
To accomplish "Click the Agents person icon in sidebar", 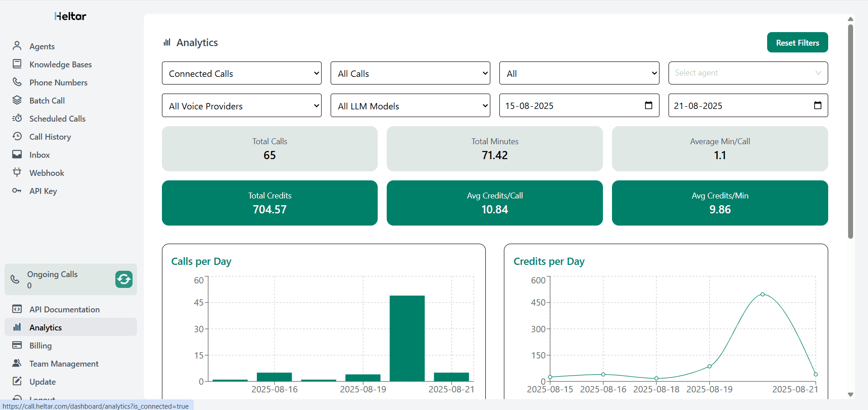I will tap(17, 46).
